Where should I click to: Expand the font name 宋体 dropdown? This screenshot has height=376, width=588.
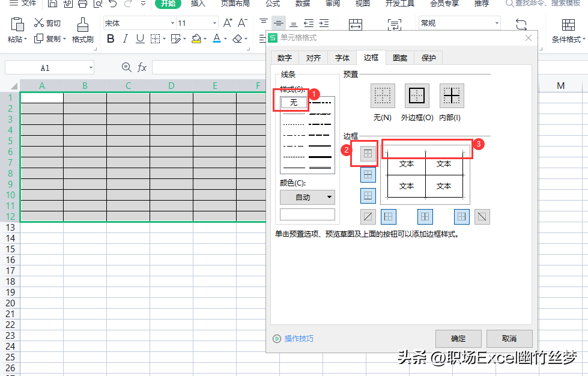click(x=172, y=23)
